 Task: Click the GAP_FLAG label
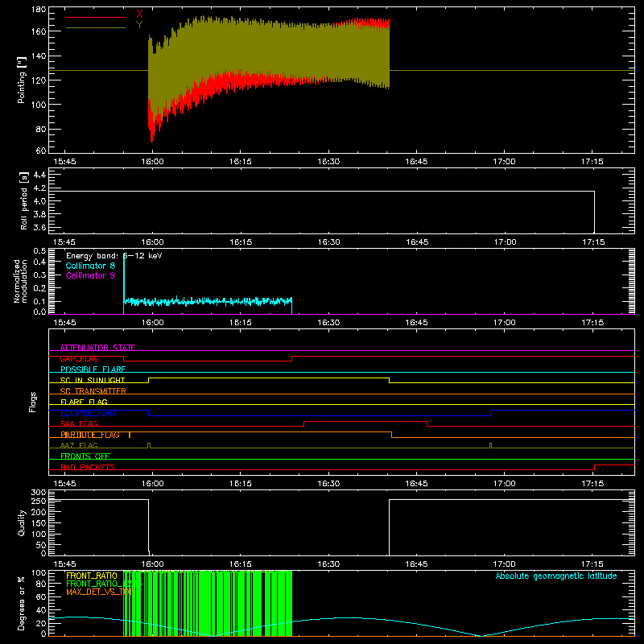click(x=79, y=358)
